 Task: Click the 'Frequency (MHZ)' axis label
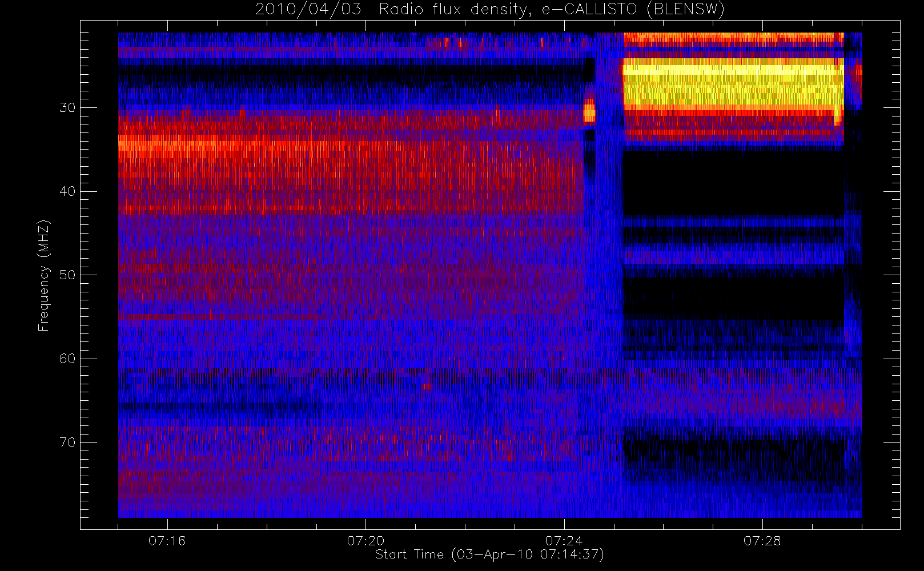[44, 275]
